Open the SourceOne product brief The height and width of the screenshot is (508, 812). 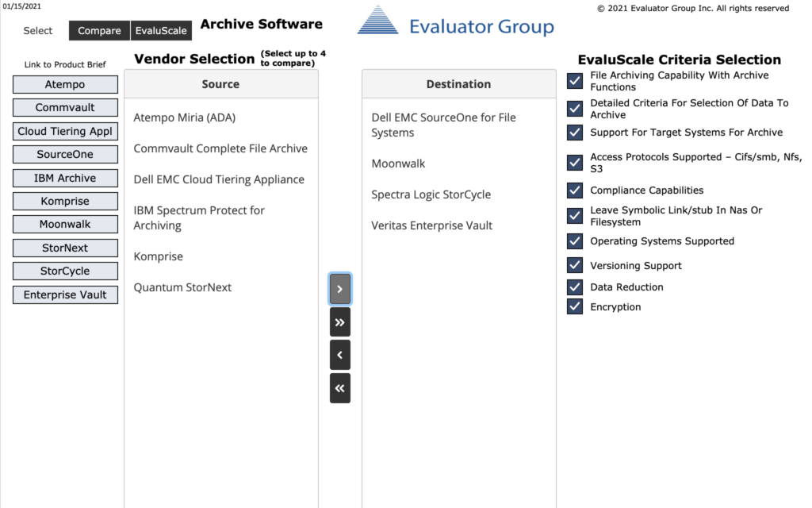click(x=65, y=155)
